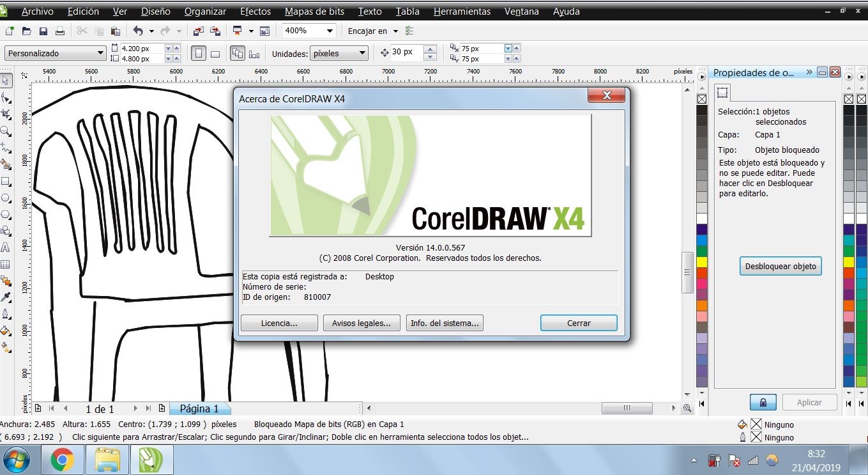The image size is (868, 475).
Task: Click the Open file folder icon
Action: click(27, 31)
